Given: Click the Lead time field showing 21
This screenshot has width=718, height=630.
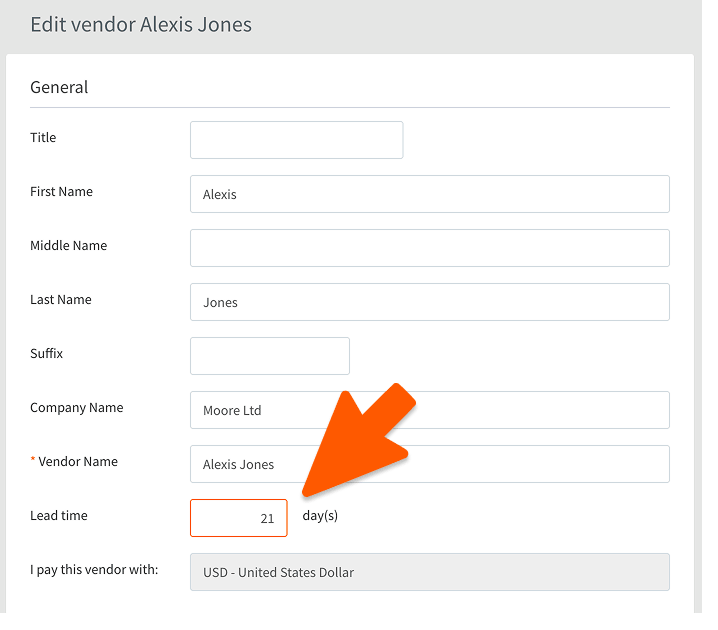Looking at the screenshot, I should [239, 518].
